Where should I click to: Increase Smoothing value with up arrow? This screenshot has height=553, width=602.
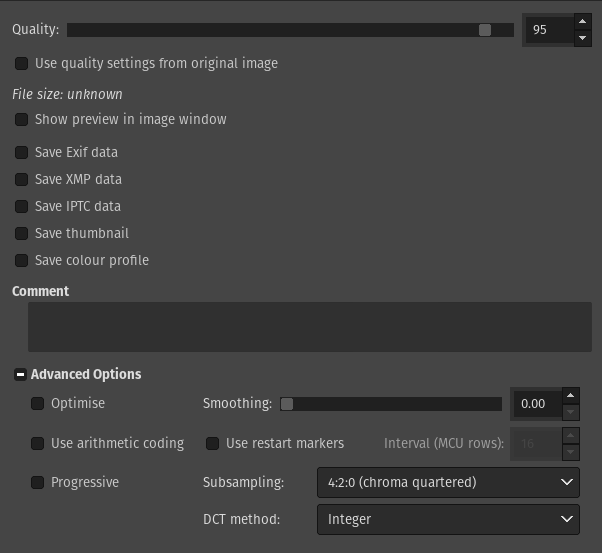point(571,396)
